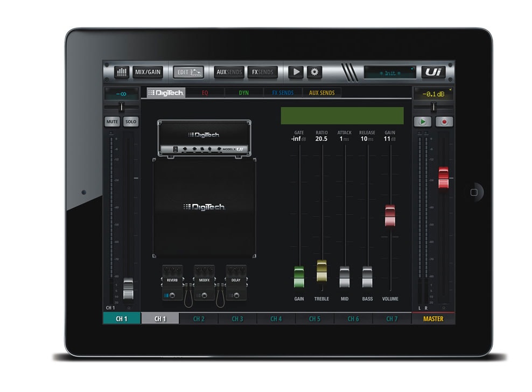Viewport: 532px width, 392px height.
Task: Click the MID fader handle
Action: (x=345, y=277)
